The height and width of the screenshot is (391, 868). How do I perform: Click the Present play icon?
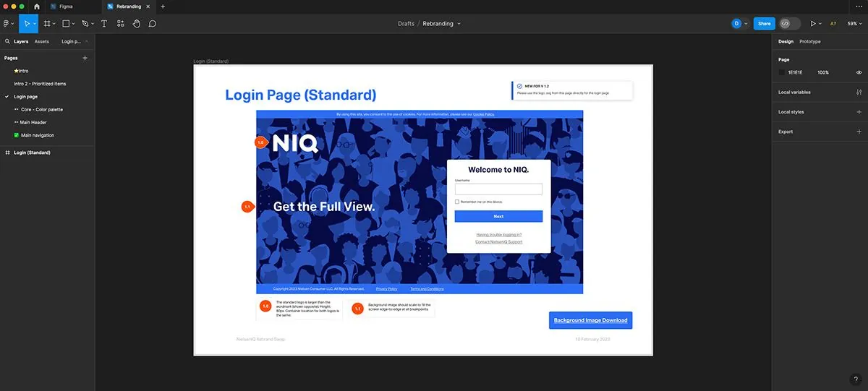coord(813,23)
